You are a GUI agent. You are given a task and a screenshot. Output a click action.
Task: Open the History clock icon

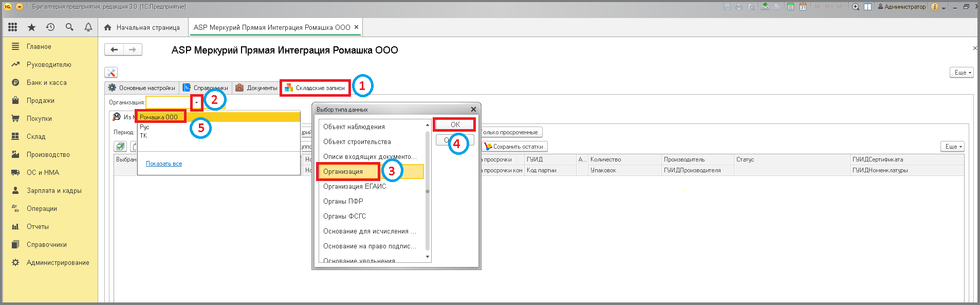click(x=50, y=27)
